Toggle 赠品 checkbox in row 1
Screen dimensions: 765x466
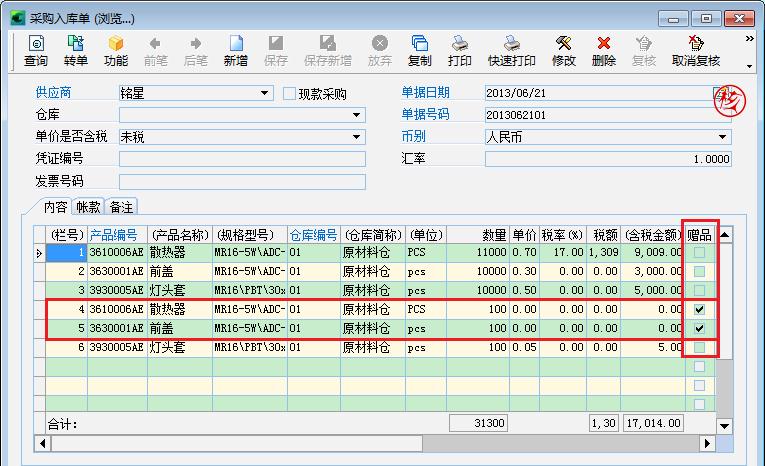pos(699,252)
